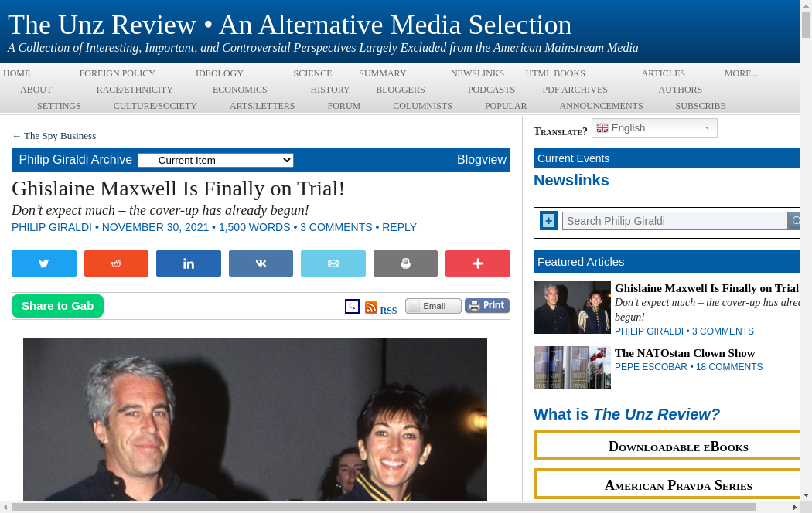Share the article on VK
The height and width of the screenshot is (513, 812).
(x=261, y=263)
